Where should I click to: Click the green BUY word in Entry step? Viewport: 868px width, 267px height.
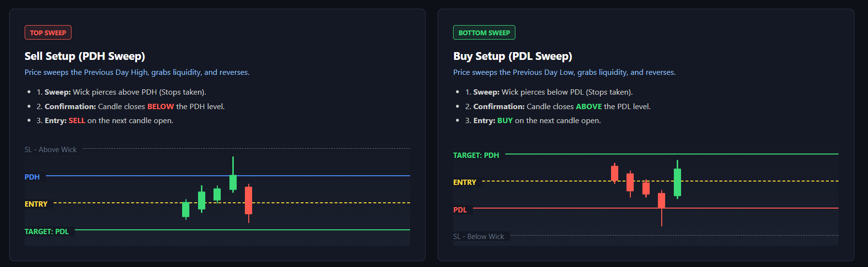tap(505, 120)
